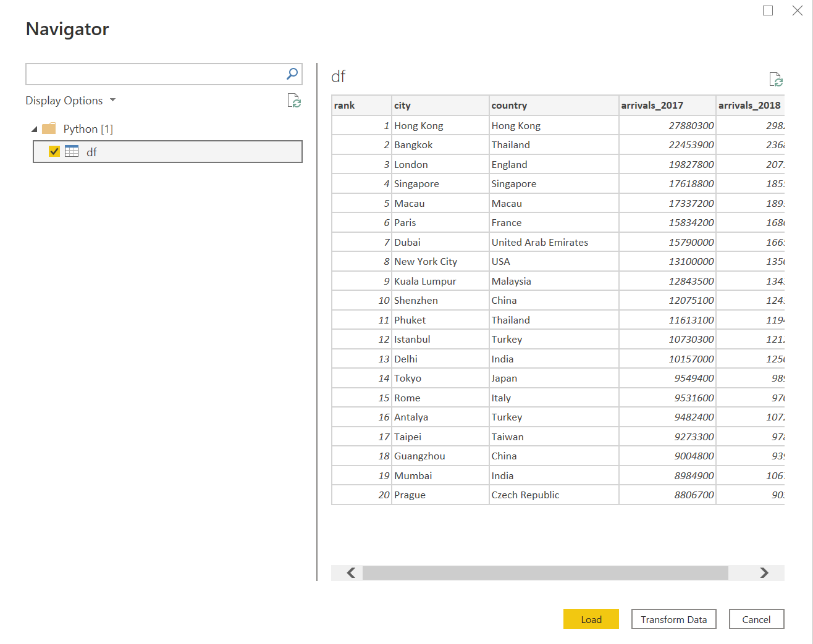Image resolution: width=813 pixels, height=644 pixels.
Task: Load the selected df table
Action: [591, 619]
